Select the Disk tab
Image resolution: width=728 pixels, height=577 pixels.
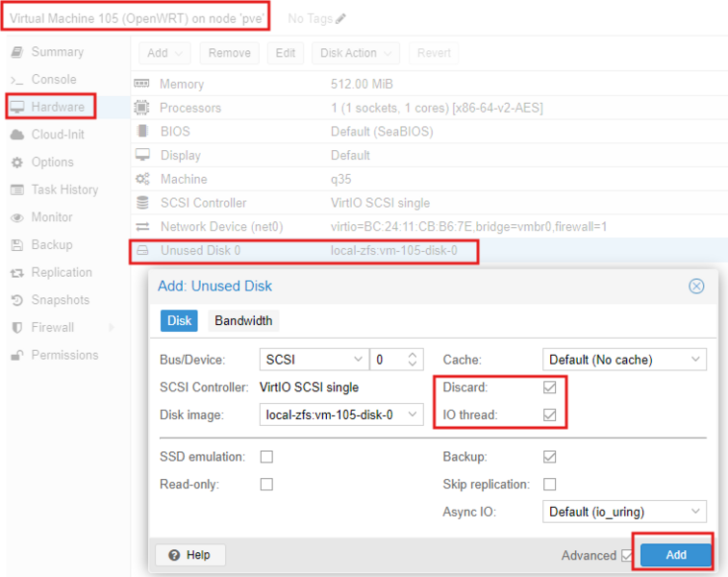coord(179,321)
